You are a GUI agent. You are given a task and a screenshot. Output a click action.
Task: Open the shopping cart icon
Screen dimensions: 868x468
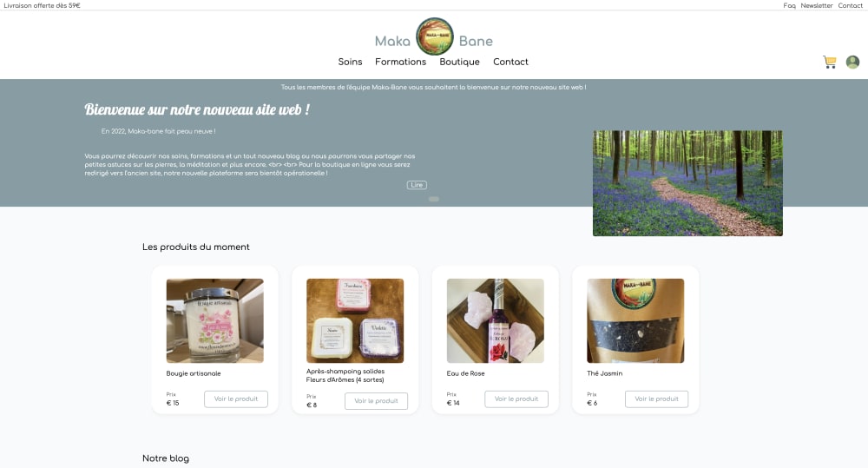829,62
